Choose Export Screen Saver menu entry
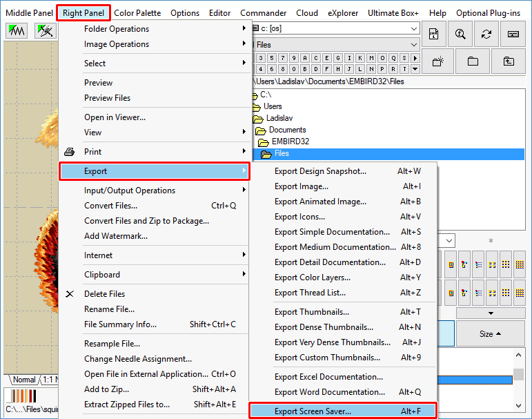Screen dimensions: 532x419 pyautogui.click(x=343, y=411)
